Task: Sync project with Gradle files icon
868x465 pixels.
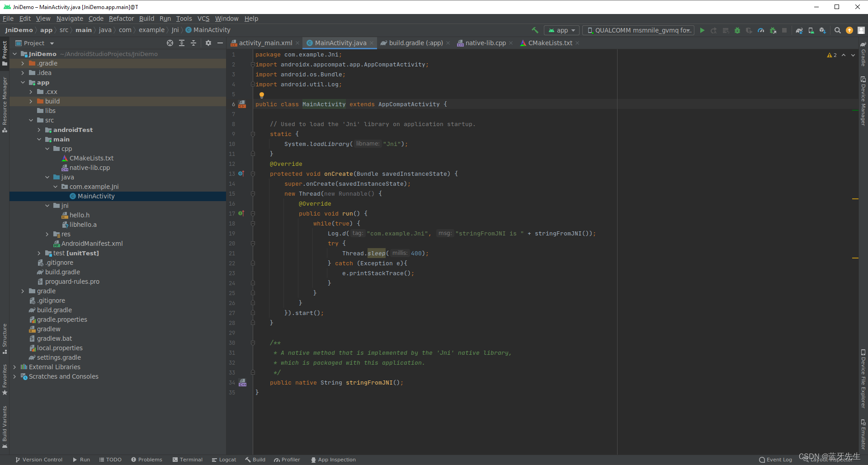Action: [x=799, y=30]
